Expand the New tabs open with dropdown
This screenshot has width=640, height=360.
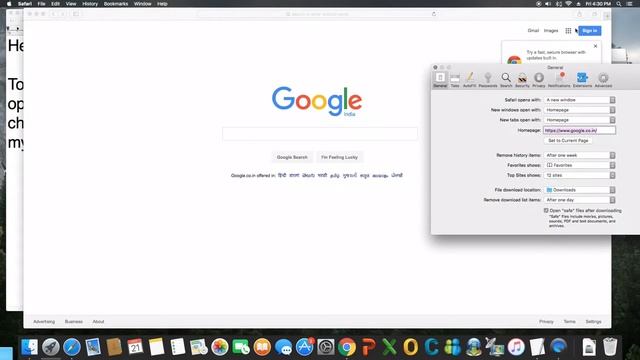click(x=580, y=120)
